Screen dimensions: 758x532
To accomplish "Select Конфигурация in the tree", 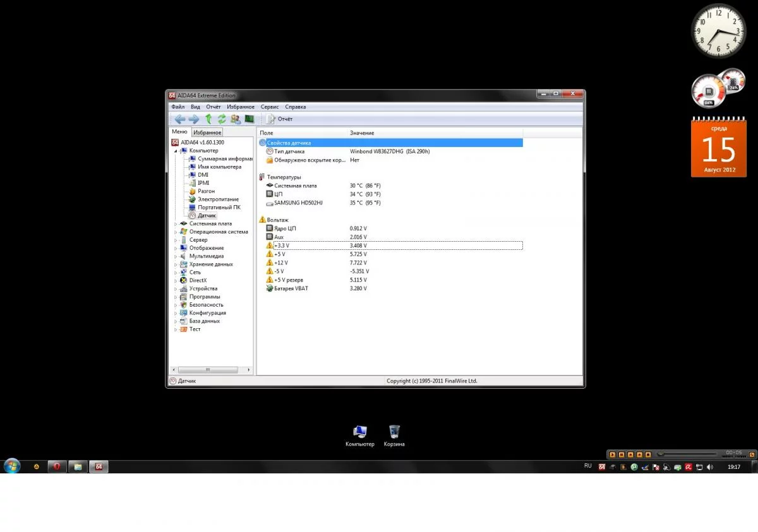I will 203,313.
